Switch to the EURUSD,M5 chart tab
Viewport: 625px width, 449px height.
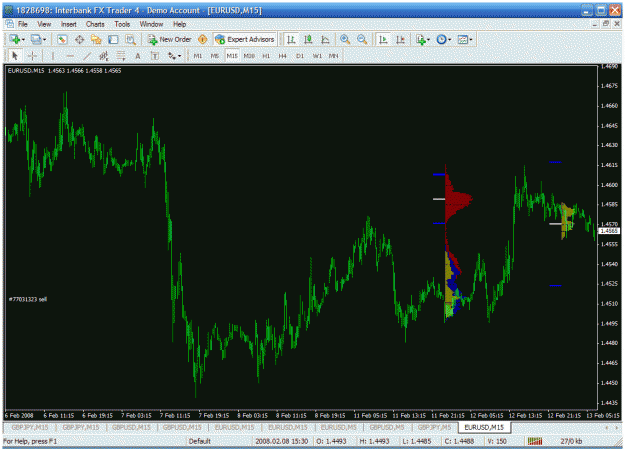coord(338,427)
